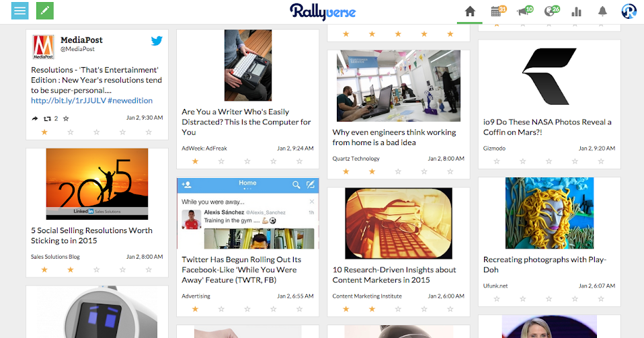644x338 pixels.
Task: Click the Twitter bird icon on MediaPost card
Action: point(157,41)
